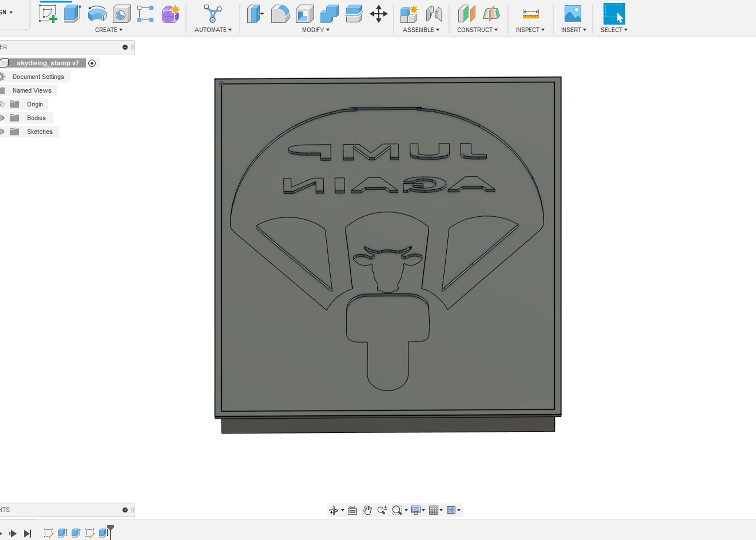Click the Fillet tool icon

click(x=280, y=14)
